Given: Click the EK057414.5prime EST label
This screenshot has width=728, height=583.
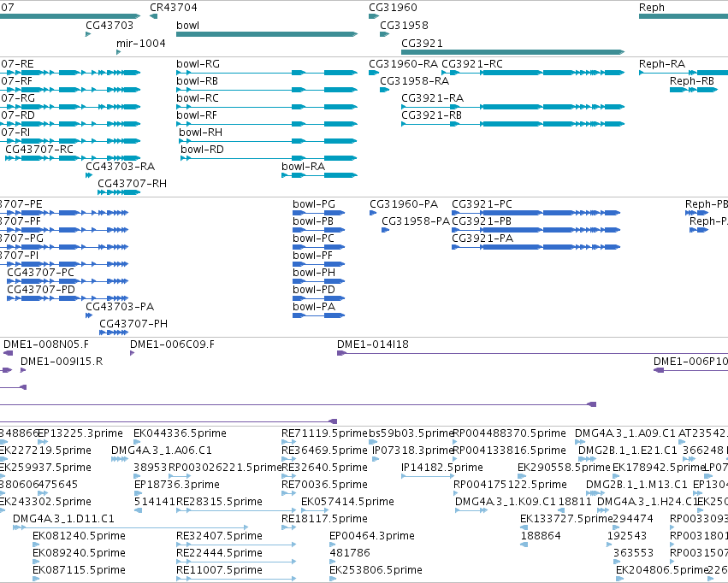Looking at the screenshot, I should coord(348,502).
